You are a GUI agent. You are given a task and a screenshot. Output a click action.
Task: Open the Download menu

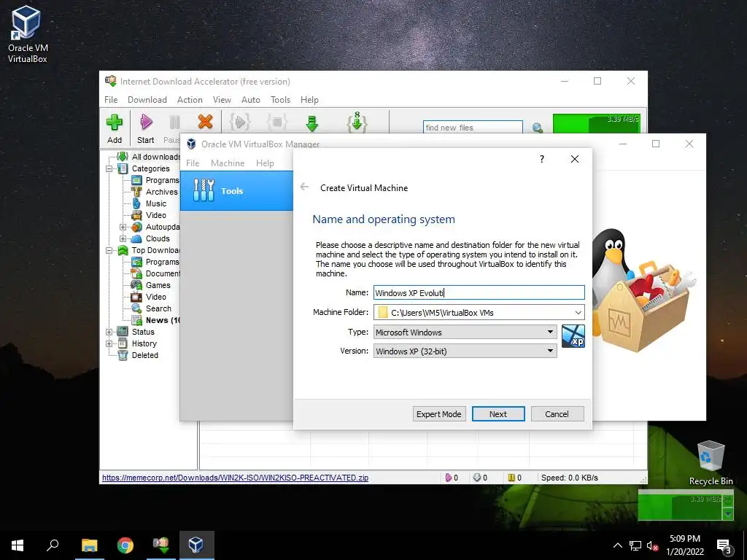click(147, 99)
